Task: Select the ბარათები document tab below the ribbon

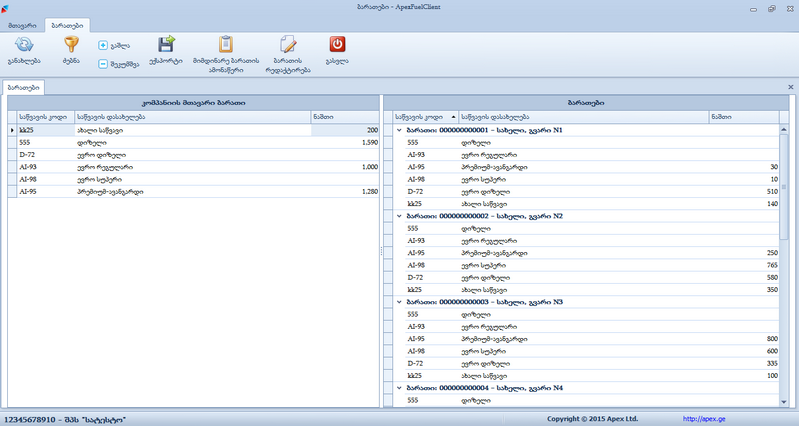Action: click(23, 88)
